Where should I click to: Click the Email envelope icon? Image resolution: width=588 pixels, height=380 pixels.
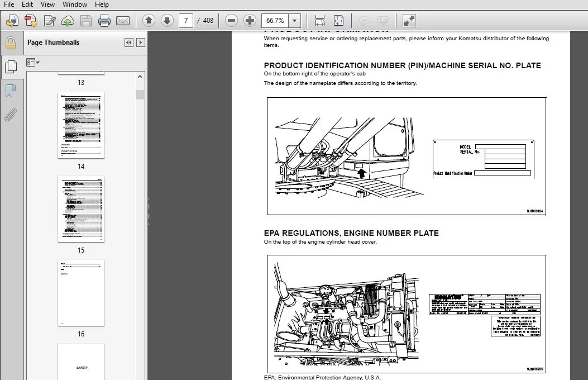pyautogui.click(x=123, y=21)
